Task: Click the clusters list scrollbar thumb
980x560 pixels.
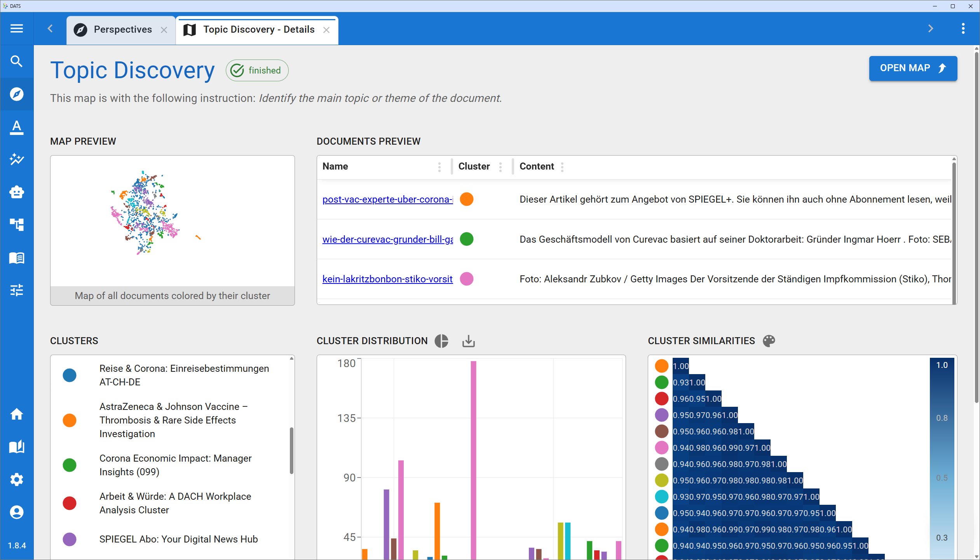Action: point(291,451)
